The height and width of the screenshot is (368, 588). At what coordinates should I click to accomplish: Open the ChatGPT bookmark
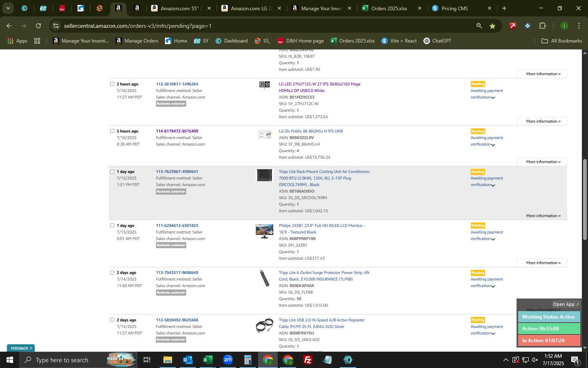[437, 41]
